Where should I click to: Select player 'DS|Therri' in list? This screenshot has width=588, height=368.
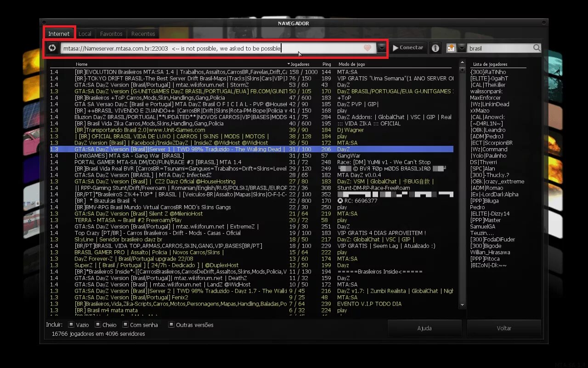pyautogui.click(x=483, y=162)
